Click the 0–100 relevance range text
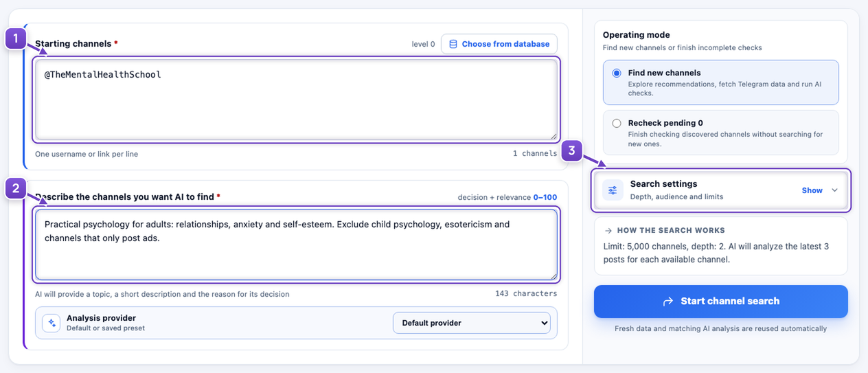The width and height of the screenshot is (868, 373). [545, 197]
